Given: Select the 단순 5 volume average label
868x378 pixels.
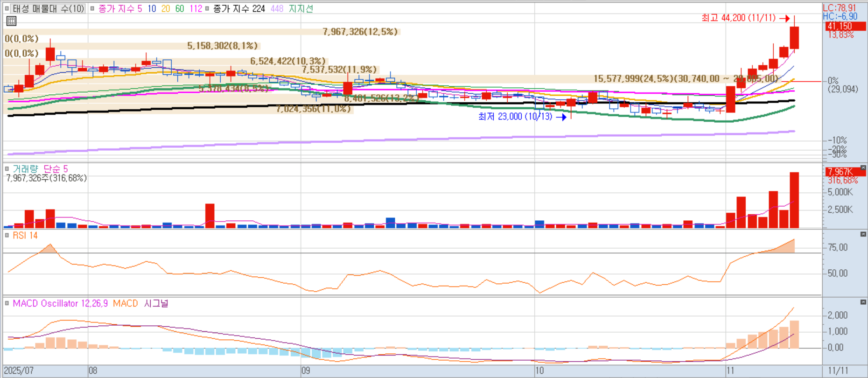Looking at the screenshot, I should tap(56, 169).
